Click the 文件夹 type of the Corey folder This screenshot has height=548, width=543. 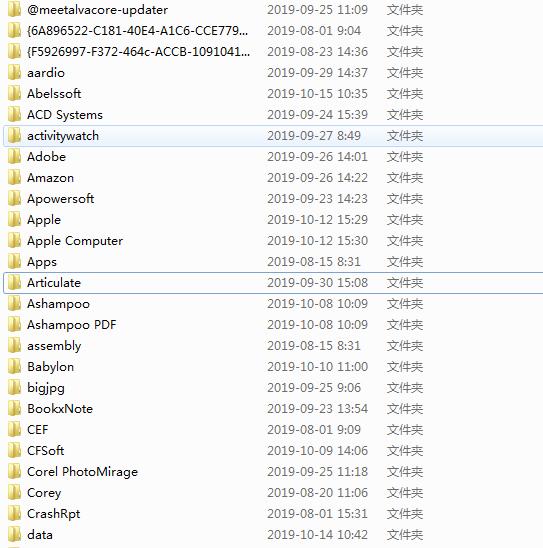405,493
